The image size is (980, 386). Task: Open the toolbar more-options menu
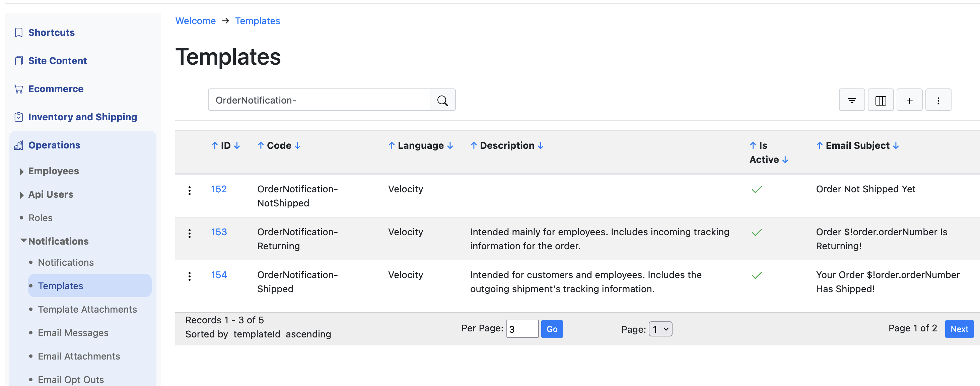click(938, 100)
